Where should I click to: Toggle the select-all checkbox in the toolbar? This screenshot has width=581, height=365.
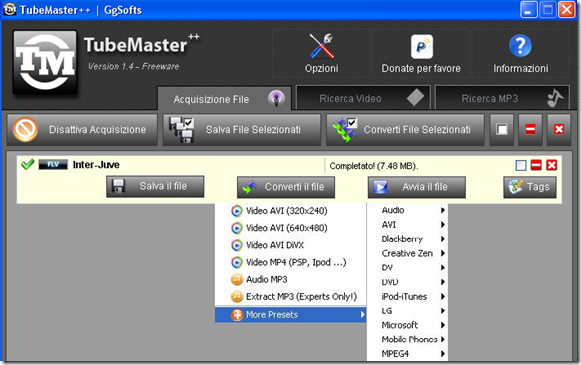[x=502, y=130]
